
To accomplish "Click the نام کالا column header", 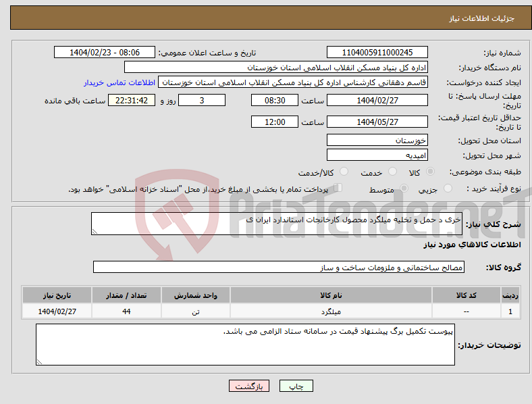I will pyautogui.click(x=331, y=295).
